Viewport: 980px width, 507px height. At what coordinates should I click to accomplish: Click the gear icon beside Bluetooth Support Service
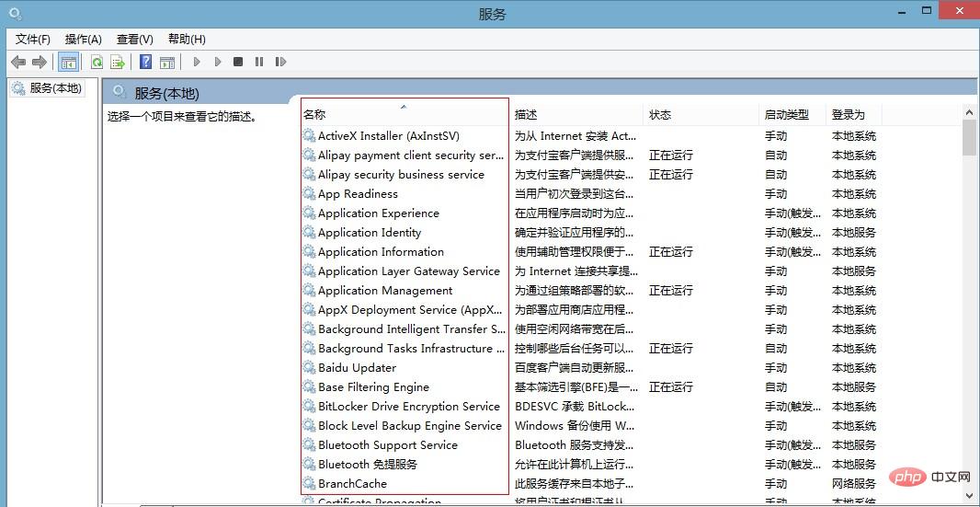click(x=309, y=445)
